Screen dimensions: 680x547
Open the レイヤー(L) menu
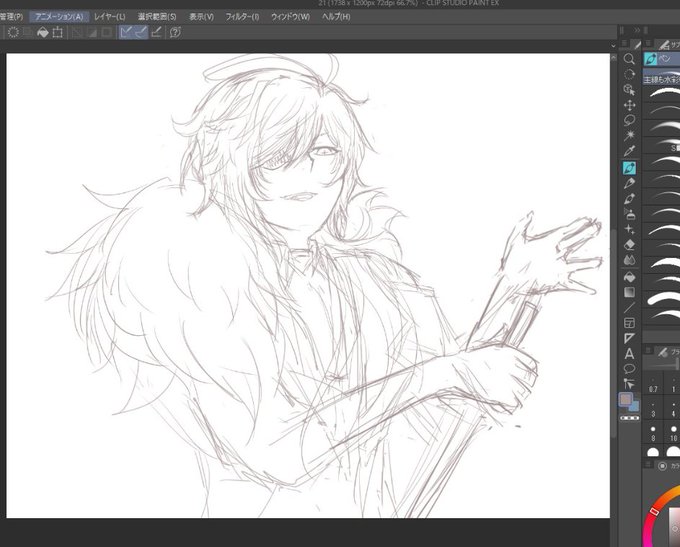click(x=110, y=16)
